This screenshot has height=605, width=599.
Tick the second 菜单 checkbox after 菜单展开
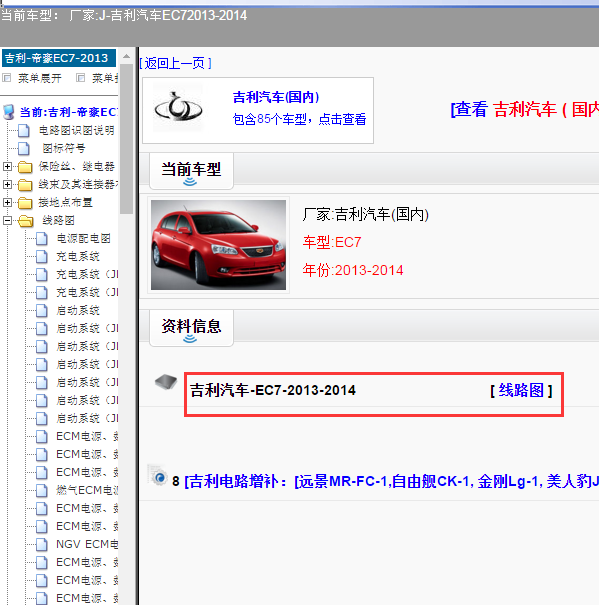pyautogui.click(x=80, y=78)
